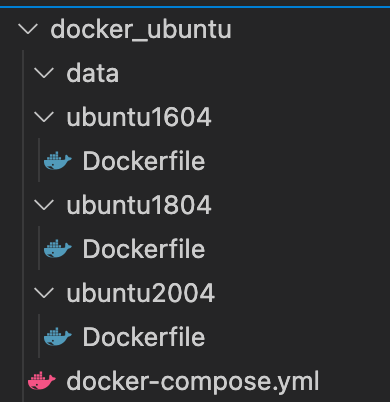Image resolution: width=390 pixels, height=402 pixels.
Task: Select the data folder label
Action: [93, 73]
